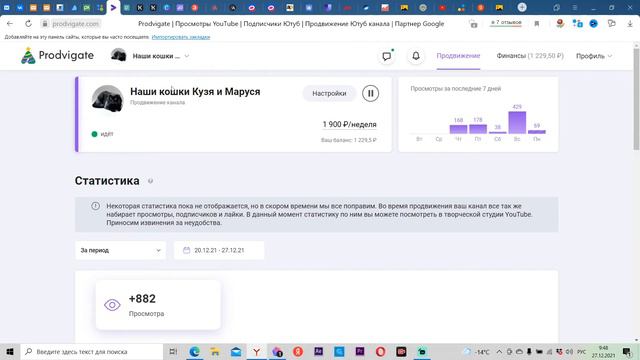
Task: Open File Explorer from taskbar
Action: tap(215, 351)
